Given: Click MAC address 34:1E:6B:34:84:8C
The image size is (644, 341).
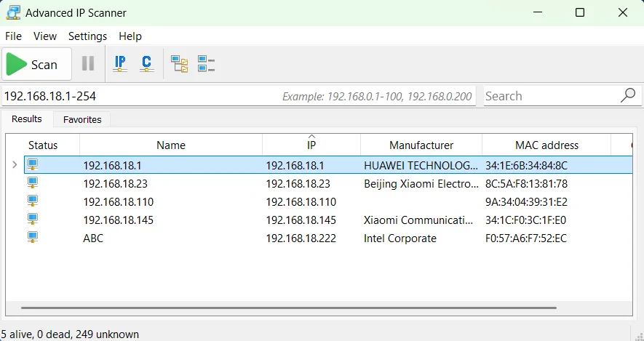Looking at the screenshot, I should click(x=526, y=165).
